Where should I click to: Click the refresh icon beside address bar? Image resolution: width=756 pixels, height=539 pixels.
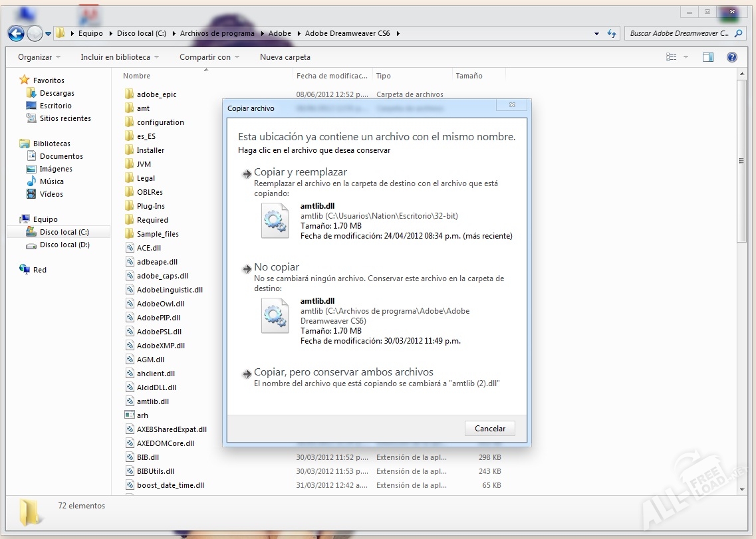[612, 33]
